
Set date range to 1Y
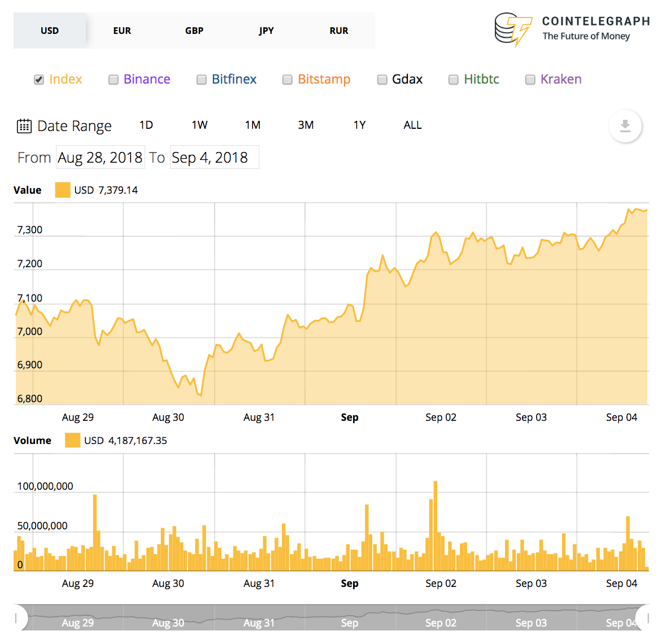(x=359, y=125)
